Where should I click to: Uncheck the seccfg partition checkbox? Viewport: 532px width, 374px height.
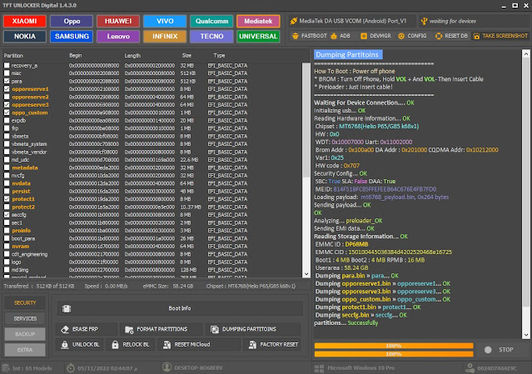point(7,215)
